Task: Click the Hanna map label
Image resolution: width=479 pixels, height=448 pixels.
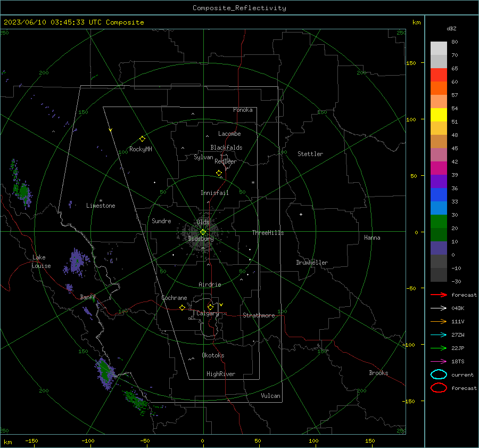Action: pyautogui.click(x=372, y=238)
